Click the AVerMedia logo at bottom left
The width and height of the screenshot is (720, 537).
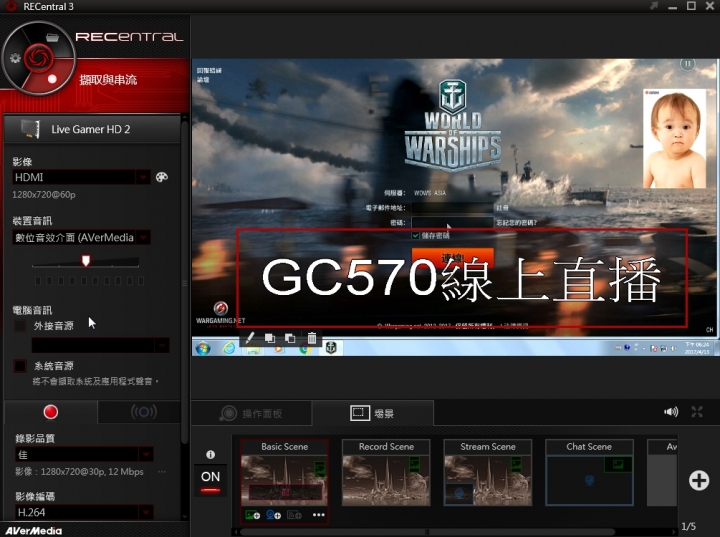34,531
